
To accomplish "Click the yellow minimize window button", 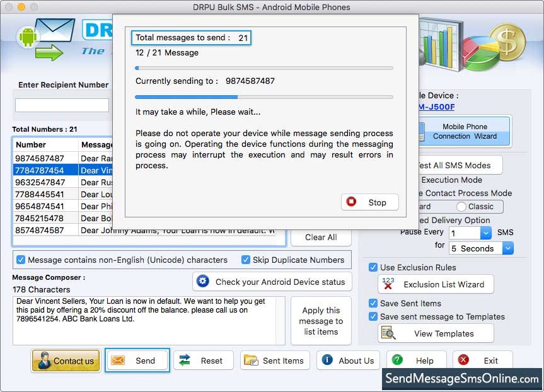I will pyautogui.click(x=21, y=6).
